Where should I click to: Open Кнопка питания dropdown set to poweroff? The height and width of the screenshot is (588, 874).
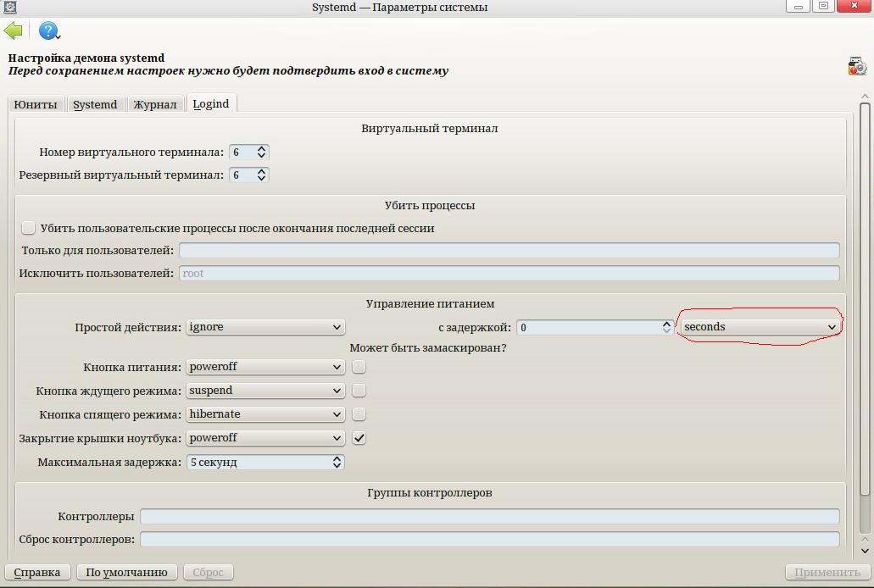click(265, 367)
